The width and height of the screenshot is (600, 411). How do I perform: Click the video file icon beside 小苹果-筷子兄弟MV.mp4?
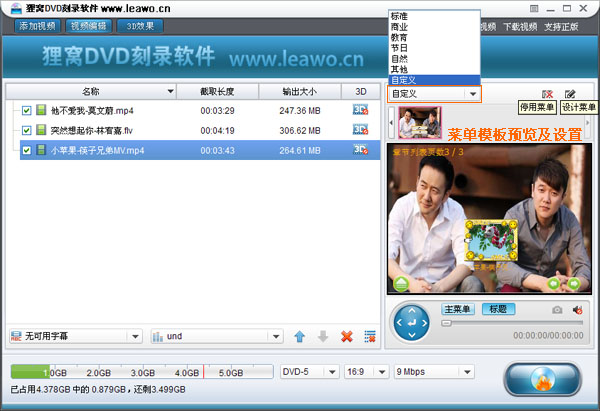(x=41, y=150)
